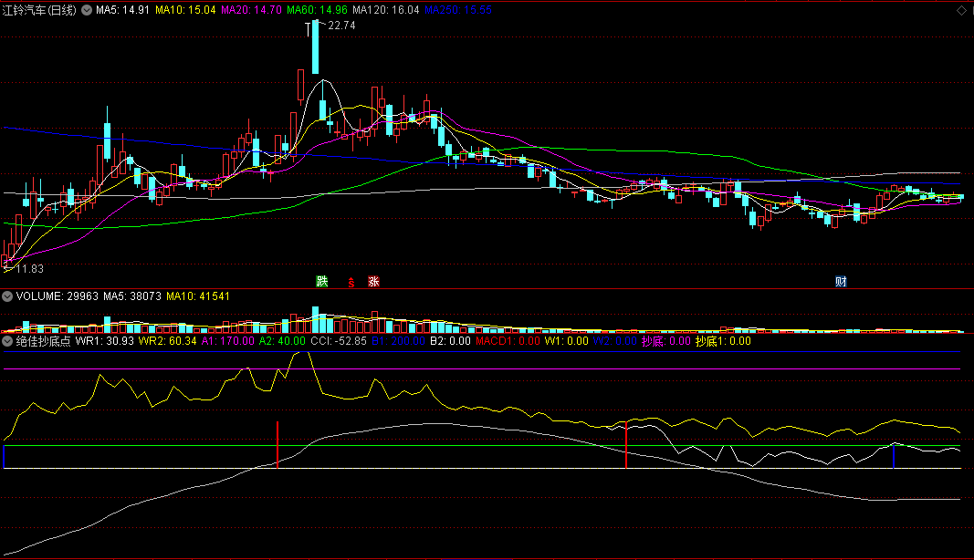
Task: Click the diamond icon at top right
Action: coord(961,11)
